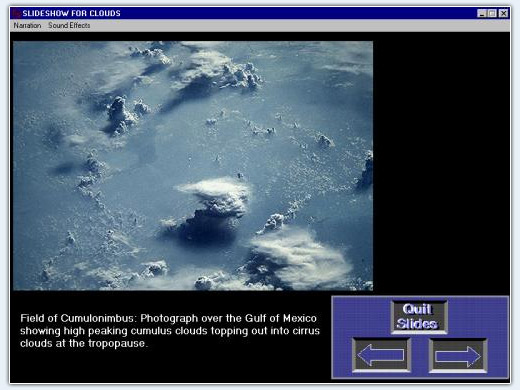Viewport: 520px width, 390px height.
Task: Click empty menu bar area beside Sound Effects
Action: coord(283,25)
